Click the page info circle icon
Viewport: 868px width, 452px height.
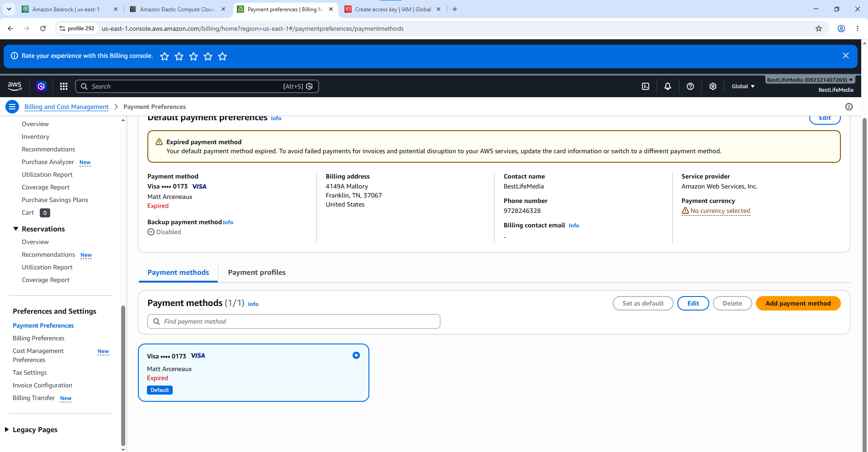coord(849,107)
